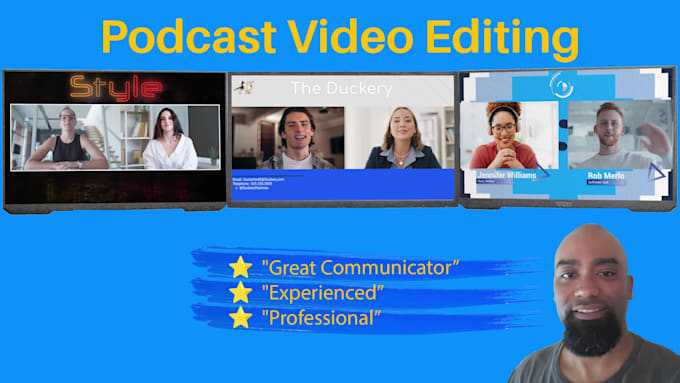Click "The Duckery" title text

(x=341, y=88)
